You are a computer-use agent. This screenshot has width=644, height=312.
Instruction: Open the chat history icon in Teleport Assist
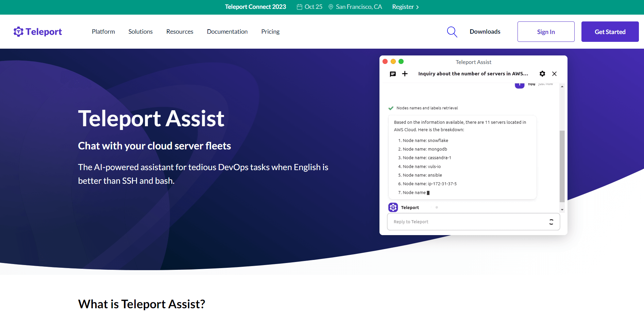tap(393, 73)
